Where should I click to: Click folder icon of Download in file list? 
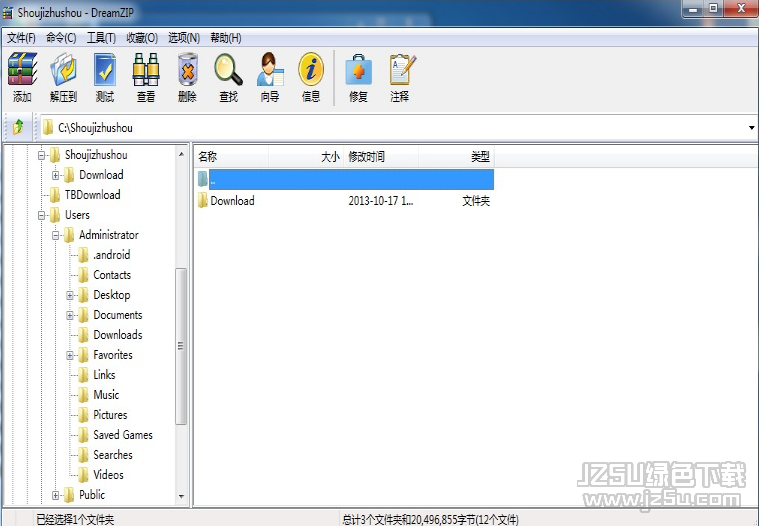pyautogui.click(x=202, y=200)
